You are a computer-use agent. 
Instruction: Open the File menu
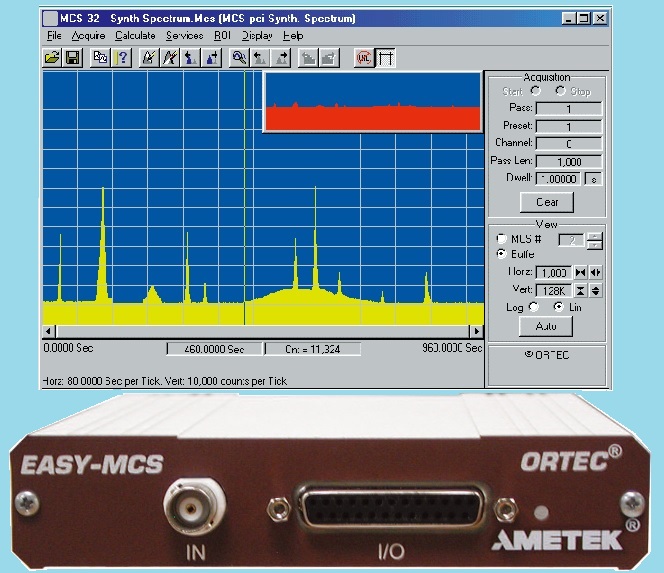coord(54,36)
